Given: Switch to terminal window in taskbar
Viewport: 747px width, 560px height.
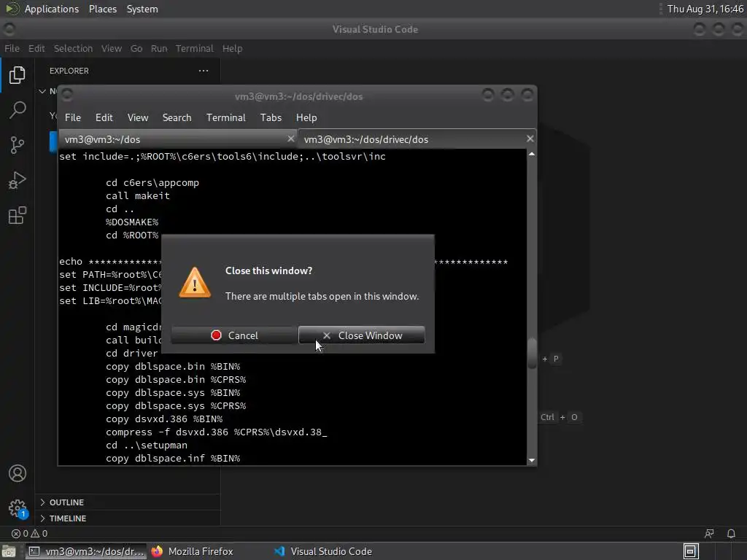Looking at the screenshot, I should [86, 551].
